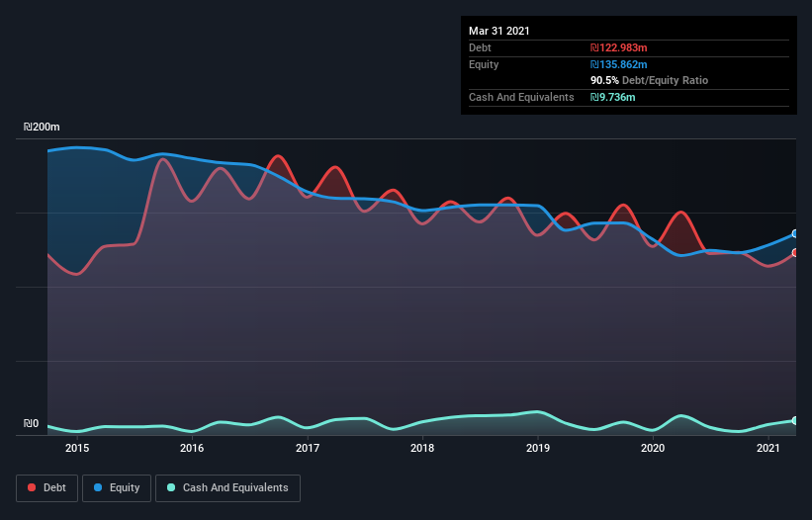
Task: Toggle the Debt legend button
Action: point(46,488)
